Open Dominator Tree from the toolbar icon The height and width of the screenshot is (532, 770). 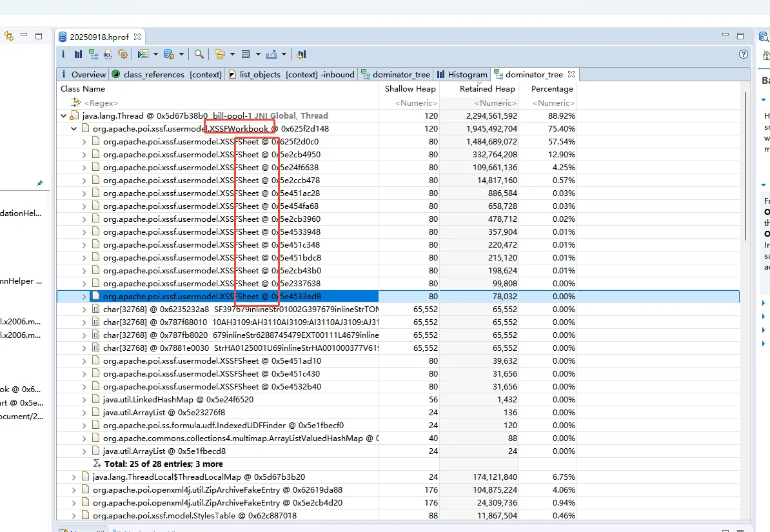[x=94, y=54]
